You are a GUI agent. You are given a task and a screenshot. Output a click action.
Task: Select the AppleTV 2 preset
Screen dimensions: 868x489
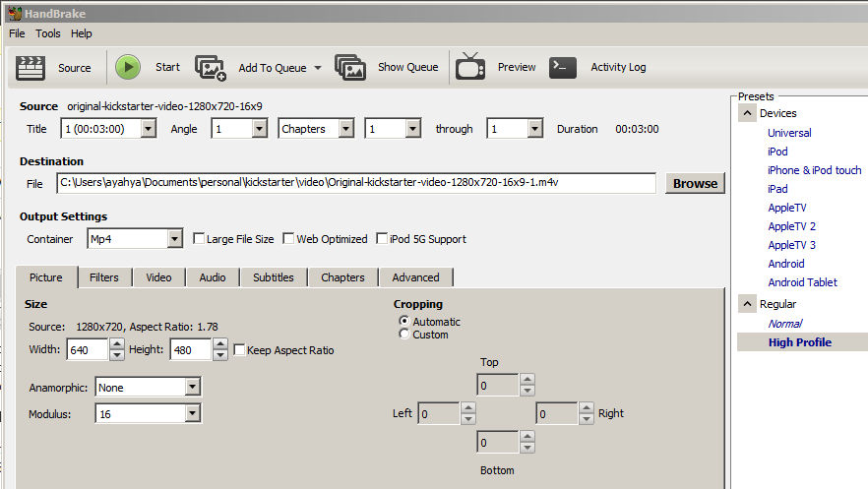pyautogui.click(x=791, y=226)
